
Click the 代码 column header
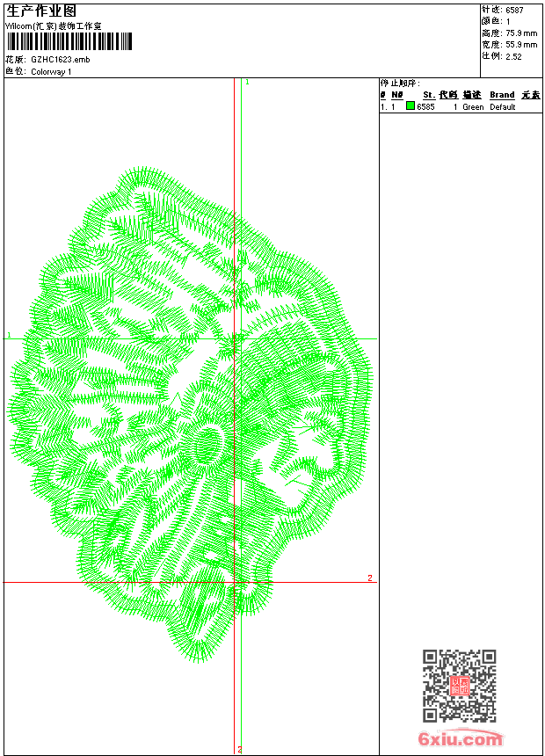pyautogui.click(x=448, y=95)
